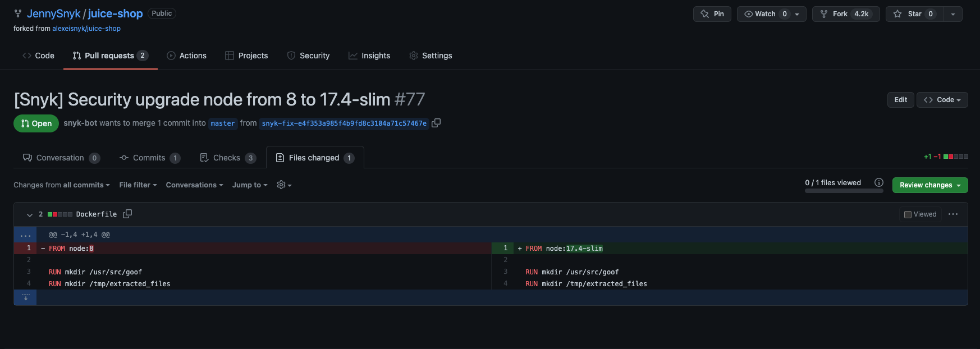Mark Dockerfile as Viewed
The height and width of the screenshot is (349, 980).
click(921, 214)
